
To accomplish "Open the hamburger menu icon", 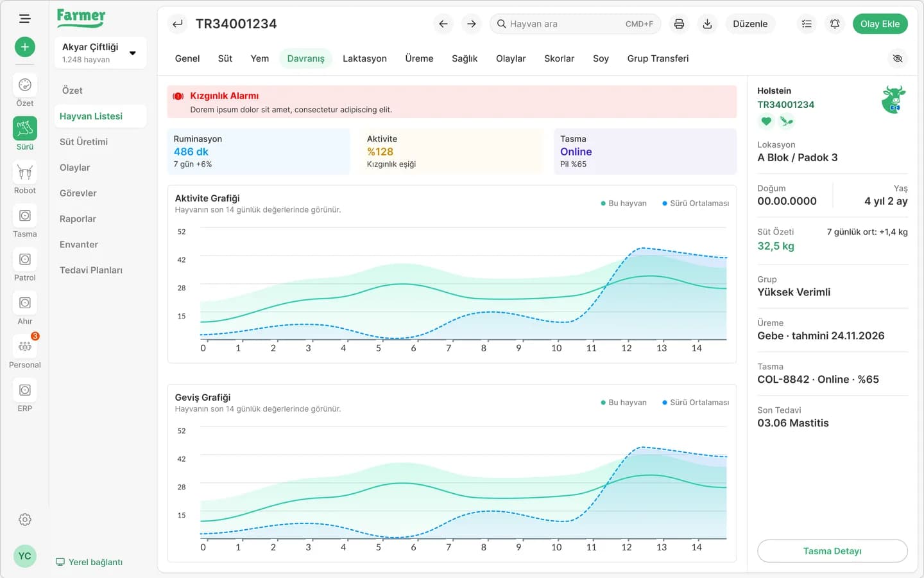I will pos(24,19).
